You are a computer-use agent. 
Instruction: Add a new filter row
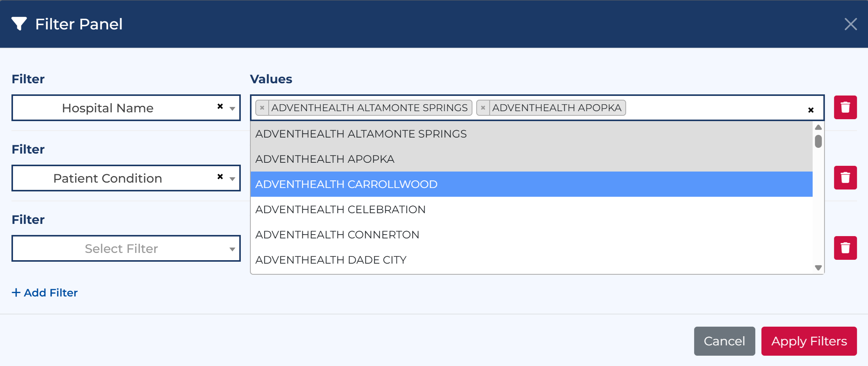[x=45, y=293]
